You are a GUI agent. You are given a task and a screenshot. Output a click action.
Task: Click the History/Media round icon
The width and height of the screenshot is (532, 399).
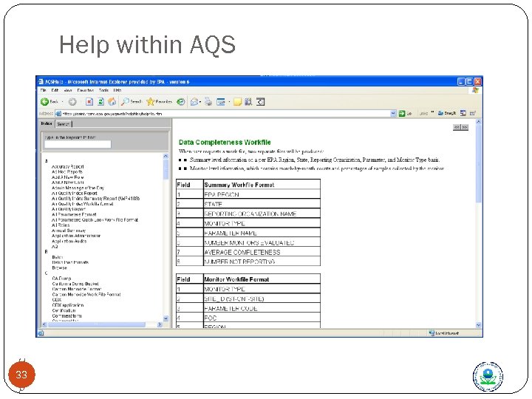tap(181, 101)
